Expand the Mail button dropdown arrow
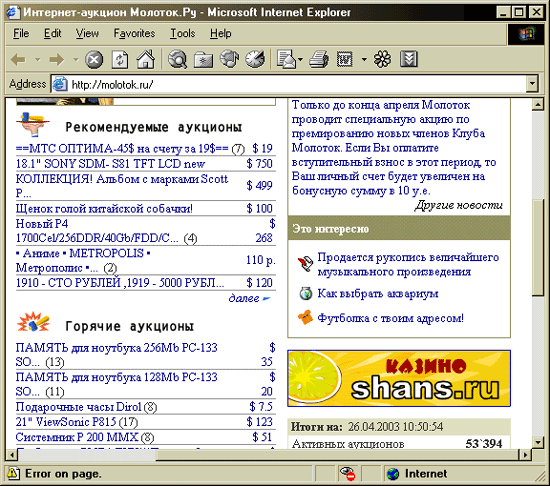This screenshot has height=486, width=550. [300, 59]
